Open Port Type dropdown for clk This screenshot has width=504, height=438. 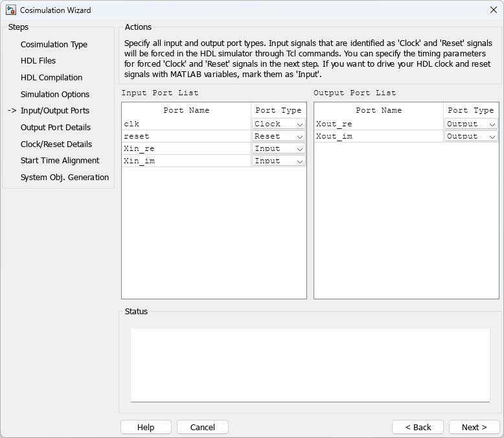pos(279,124)
